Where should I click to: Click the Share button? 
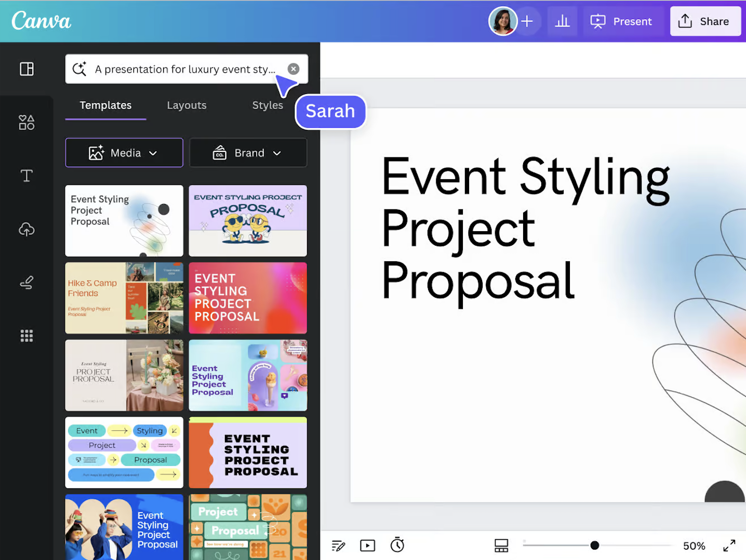[x=705, y=21]
